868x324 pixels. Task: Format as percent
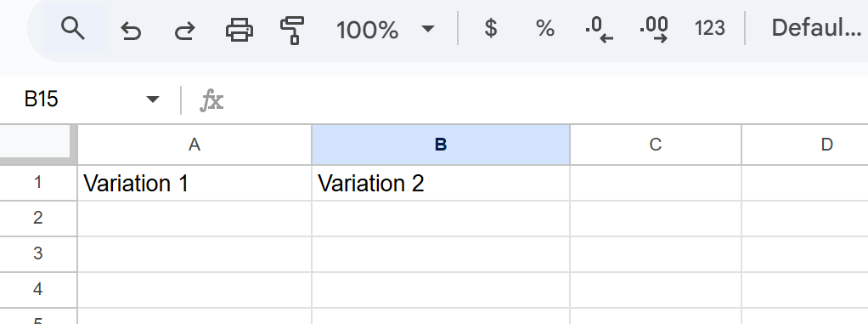[x=544, y=28]
